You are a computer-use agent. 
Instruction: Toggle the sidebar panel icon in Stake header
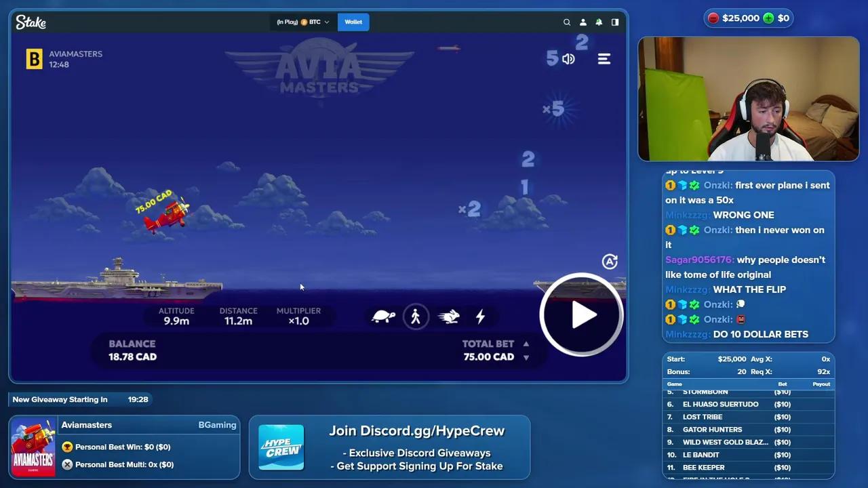click(x=615, y=22)
